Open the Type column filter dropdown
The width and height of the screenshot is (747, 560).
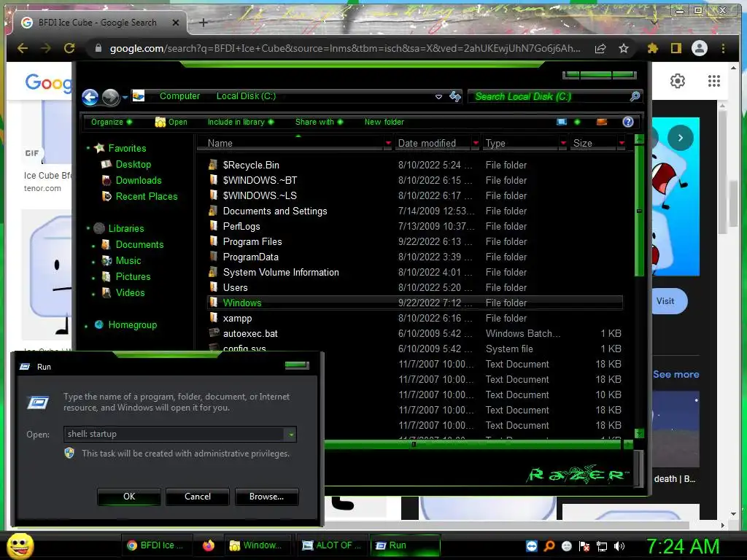click(563, 143)
